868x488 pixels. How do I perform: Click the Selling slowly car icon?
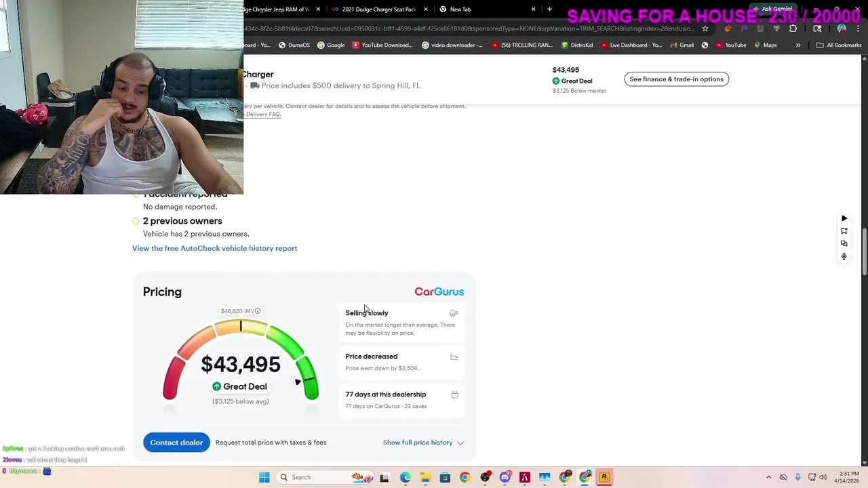[454, 313]
